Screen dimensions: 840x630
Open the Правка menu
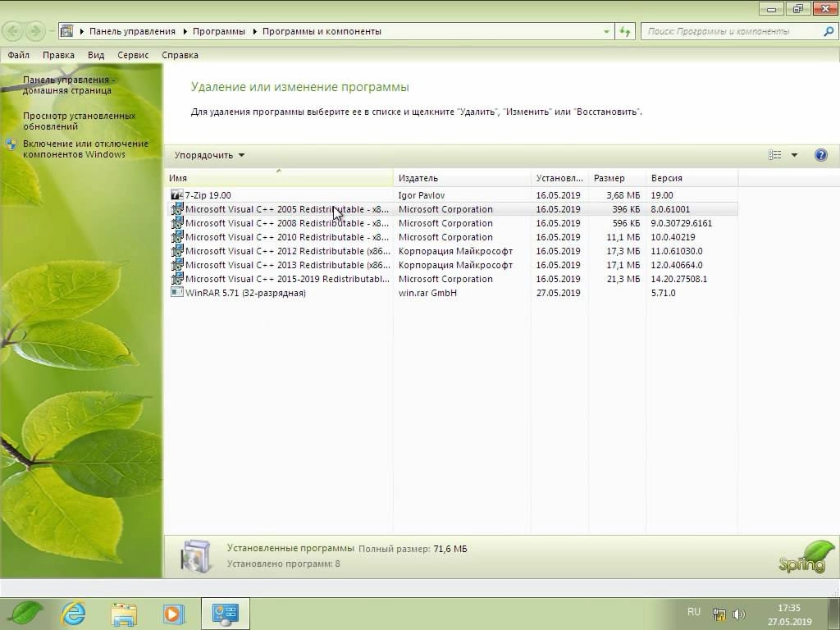58,55
